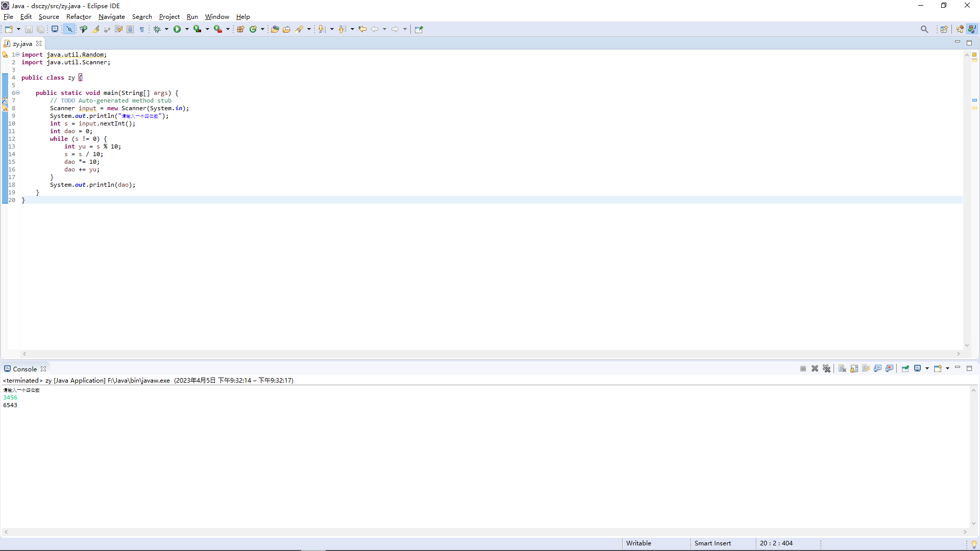Expand the Display Selected Console dropdown
Viewport: 980px width, 551px height.
pyautogui.click(x=927, y=368)
